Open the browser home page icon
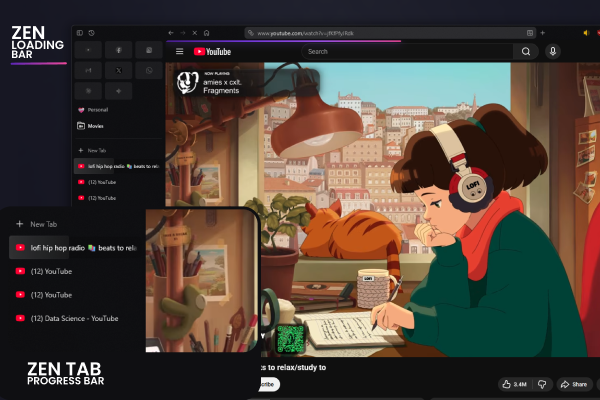The height and width of the screenshot is (400, 600). pos(207,33)
